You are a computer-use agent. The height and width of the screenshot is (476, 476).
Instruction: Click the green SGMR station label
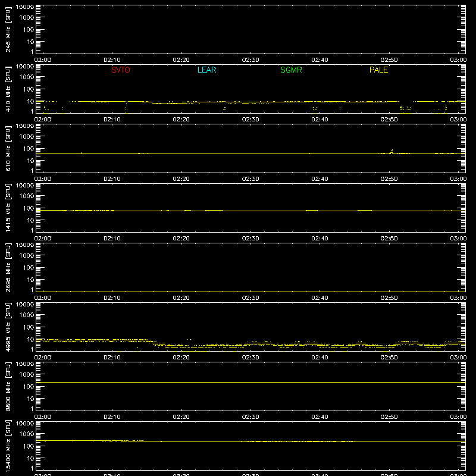[291, 70]
